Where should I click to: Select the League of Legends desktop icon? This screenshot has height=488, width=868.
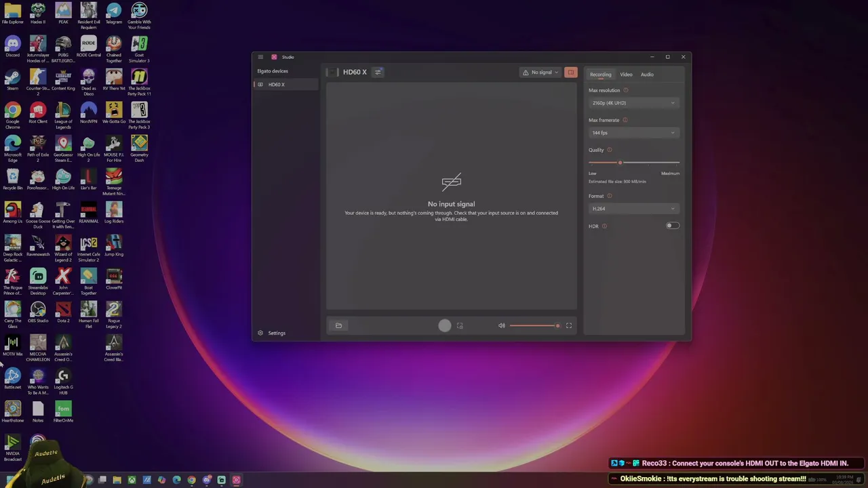tap(63, 116)
